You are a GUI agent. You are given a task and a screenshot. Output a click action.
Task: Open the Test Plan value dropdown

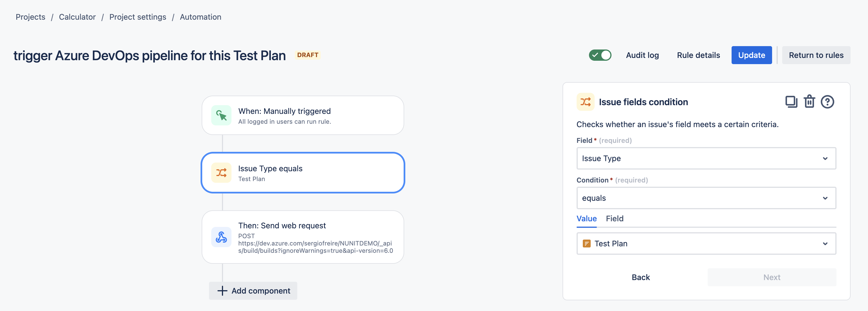coord(706,244)
